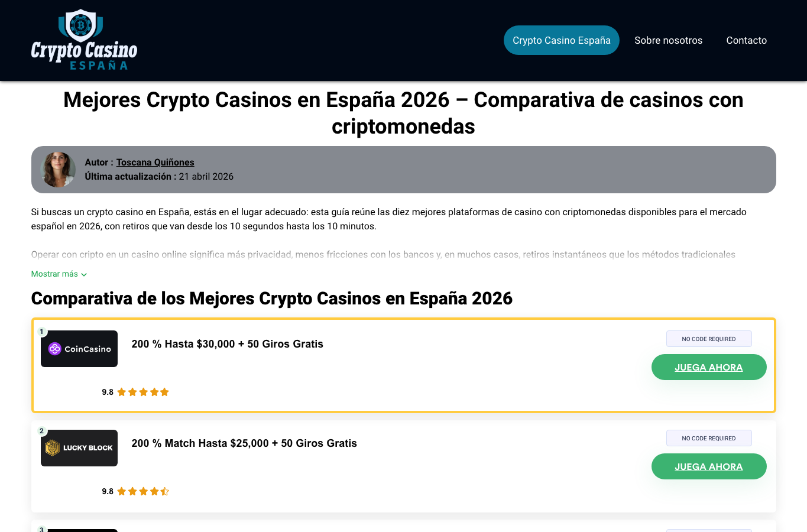Viewport: 807px width, 532px height.
Task: Open the Crypto Casino España nav tab
Action: click(562, 40)
